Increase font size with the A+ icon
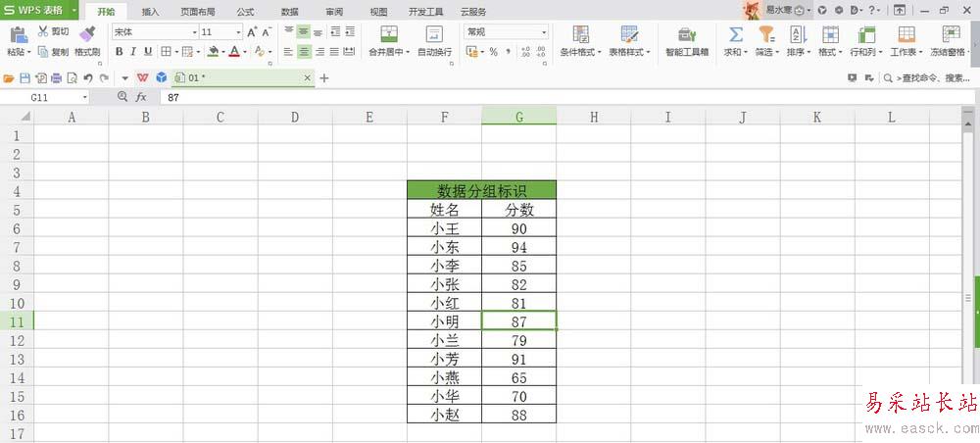This screenshot has width=980, height=443. (x=252, y=32)
